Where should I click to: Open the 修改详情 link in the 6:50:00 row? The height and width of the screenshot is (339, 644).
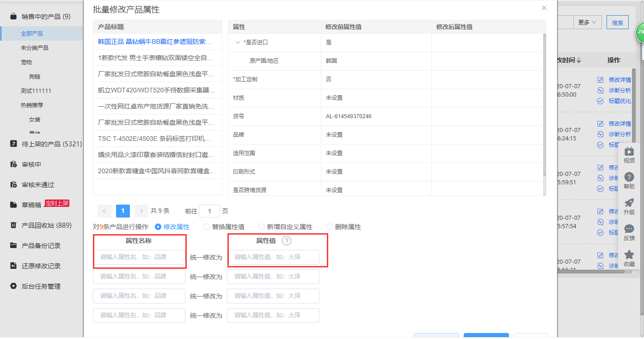620,80
